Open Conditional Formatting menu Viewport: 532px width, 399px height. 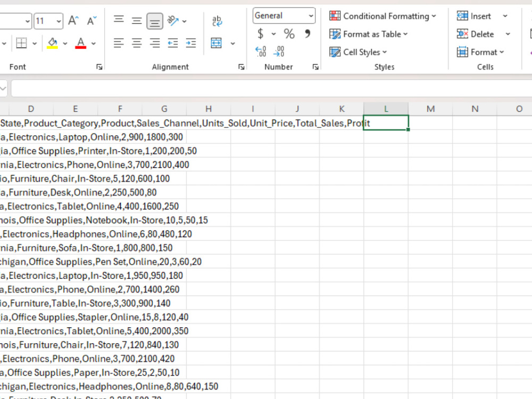tap(383, 16)
